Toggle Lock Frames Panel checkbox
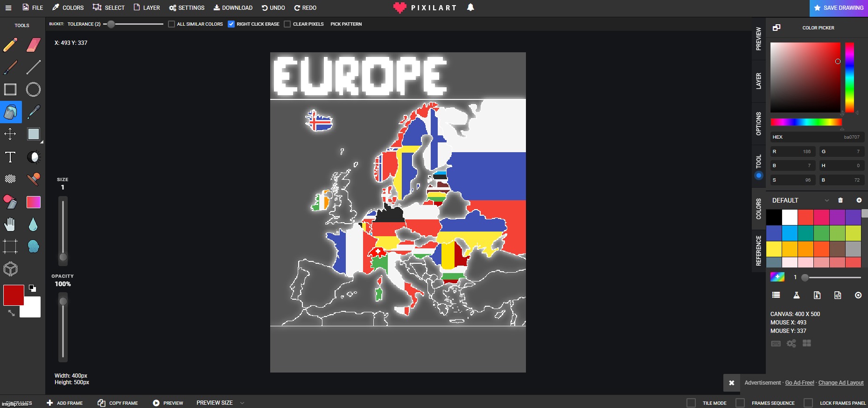This screenshot has height=408, width=868. (x=808, y=403)
